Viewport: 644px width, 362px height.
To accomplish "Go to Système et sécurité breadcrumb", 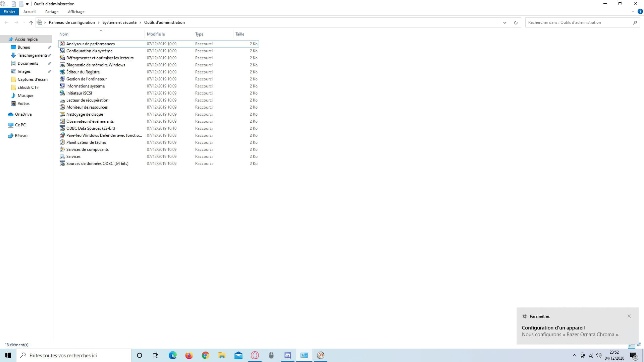I will tap(119, 22).
